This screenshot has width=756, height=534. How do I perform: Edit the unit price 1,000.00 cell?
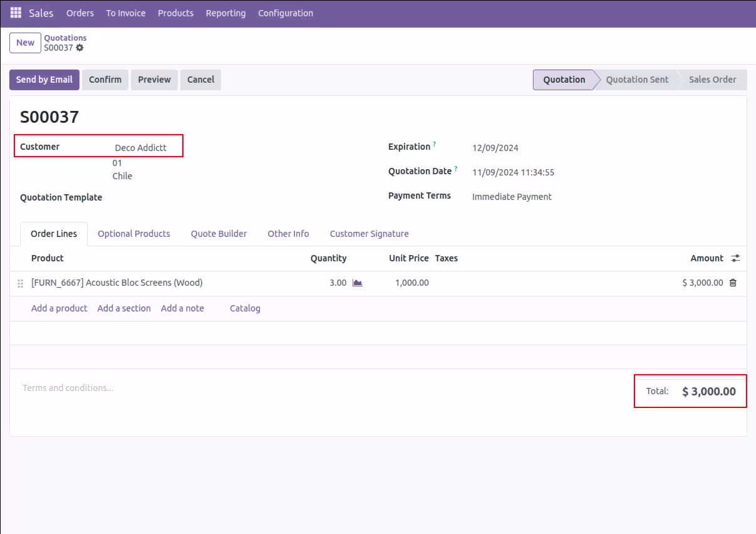tap(412, 283)
